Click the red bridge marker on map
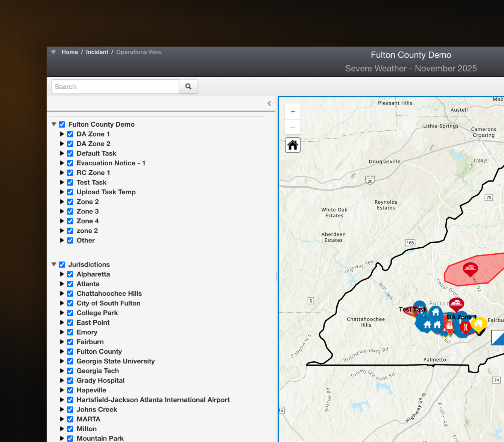The width and height of the screenshot is (504, 442). (x=466, y=327)
